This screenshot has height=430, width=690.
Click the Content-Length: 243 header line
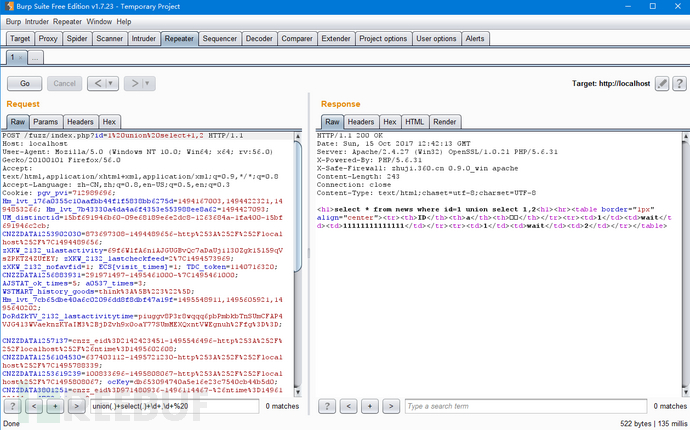(358, 176)
